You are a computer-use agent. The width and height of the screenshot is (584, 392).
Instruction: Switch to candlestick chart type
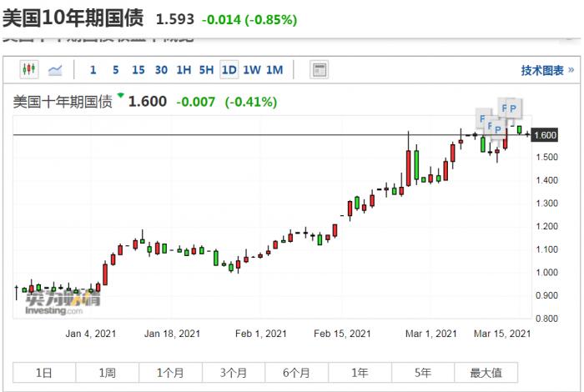click(29, 70)
